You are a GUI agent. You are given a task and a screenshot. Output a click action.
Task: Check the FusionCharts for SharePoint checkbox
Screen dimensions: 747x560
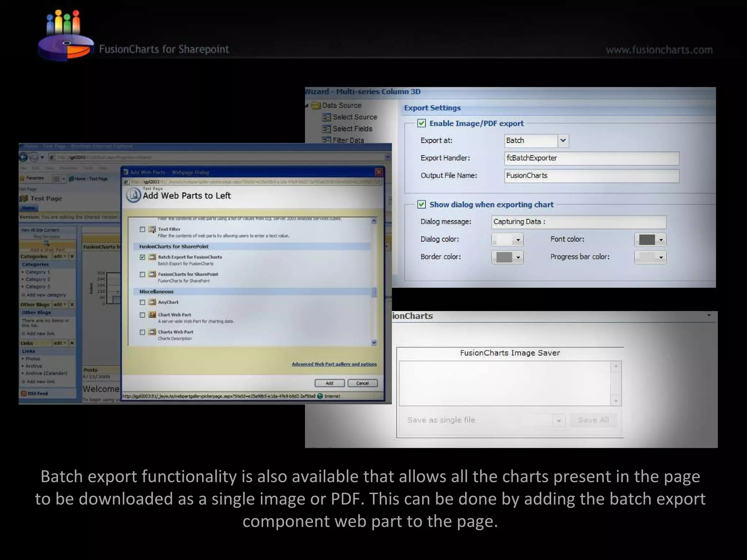pos(142,274)
